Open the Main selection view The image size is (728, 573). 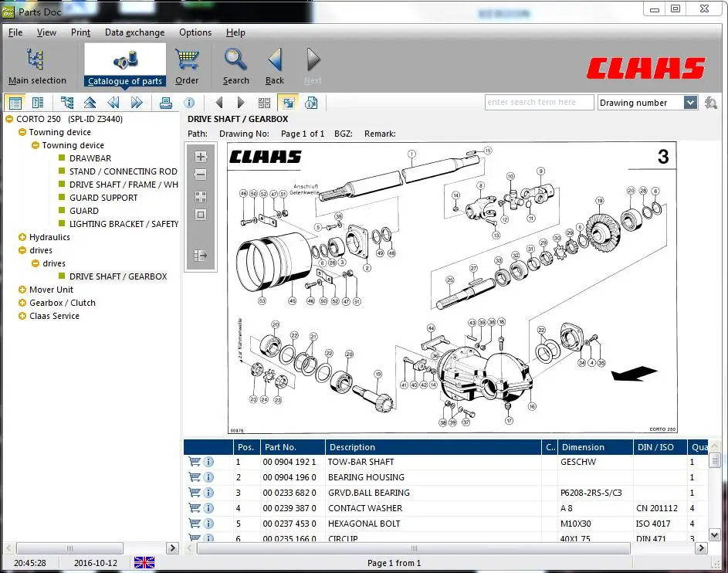(37, 66)
